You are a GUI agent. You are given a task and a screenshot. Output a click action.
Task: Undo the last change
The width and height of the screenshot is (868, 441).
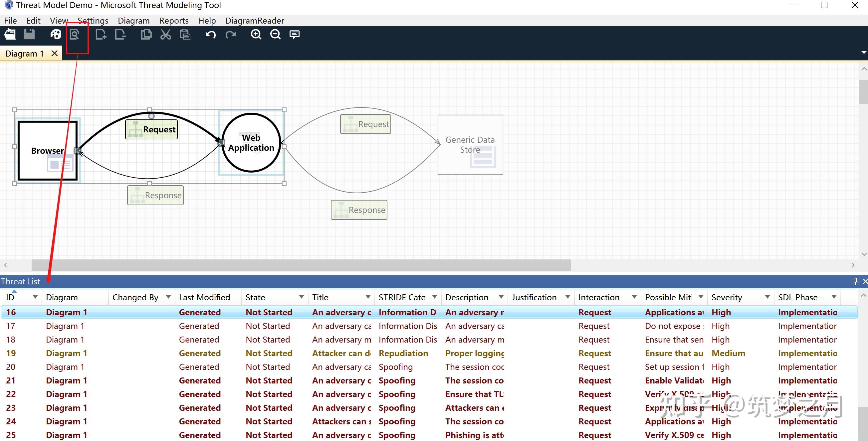(x=211, y=34)
